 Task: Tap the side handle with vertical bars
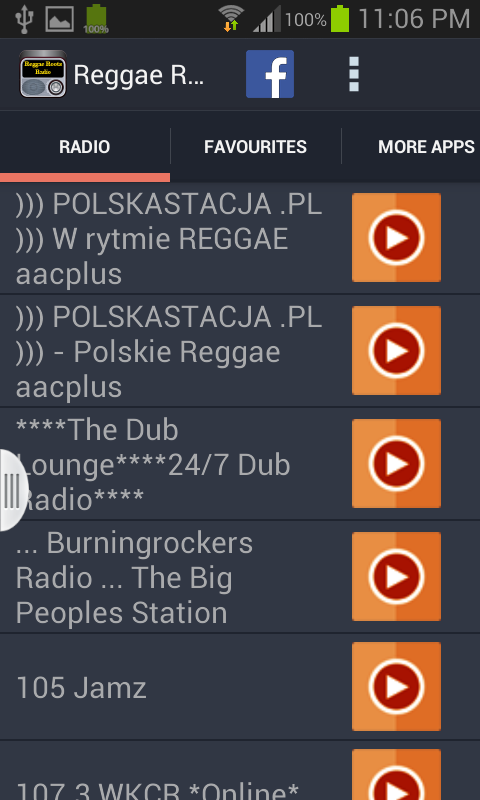13,490
